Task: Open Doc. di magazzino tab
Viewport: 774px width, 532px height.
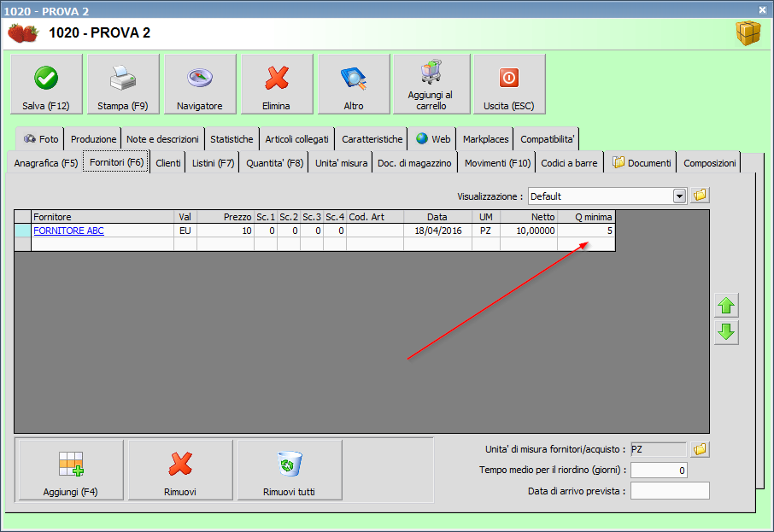Action: (414, 163)
